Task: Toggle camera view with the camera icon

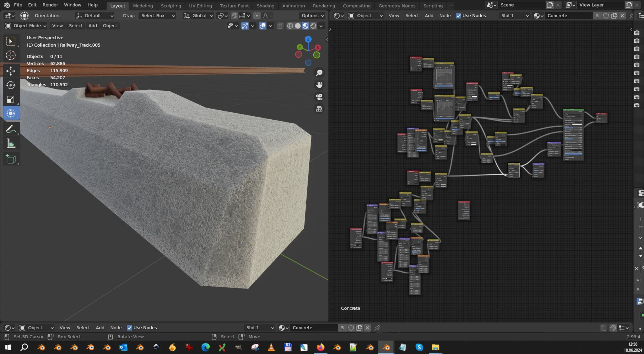Action: pyautogui.click(x=319, y=97)
